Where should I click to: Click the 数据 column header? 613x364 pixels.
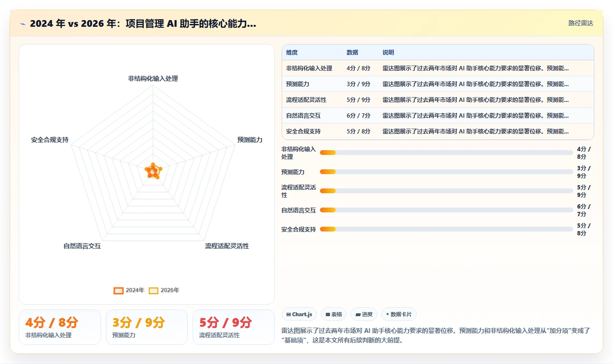coord(352,53)
